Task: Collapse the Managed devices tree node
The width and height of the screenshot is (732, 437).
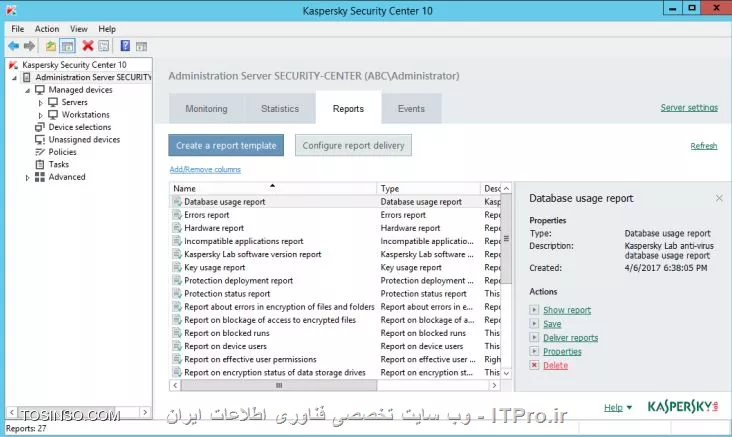Action: click(x=28, y=90)
